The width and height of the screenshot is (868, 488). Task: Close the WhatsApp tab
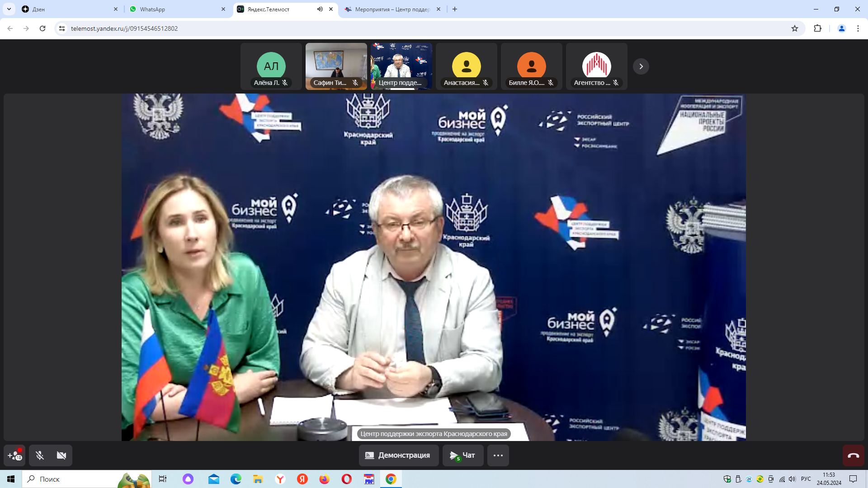(223, 9)
